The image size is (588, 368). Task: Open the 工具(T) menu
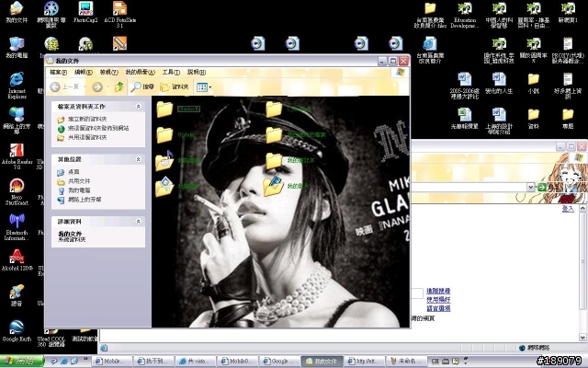pyautogui.click(x=171, y=72)
